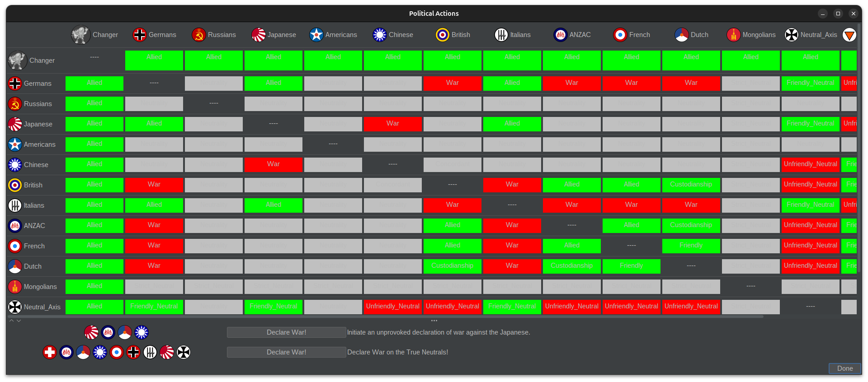Select Unfriendly_Neutral cell in Chinese row
The width and height of the screenshot is (868, 382).
(811, 165)
